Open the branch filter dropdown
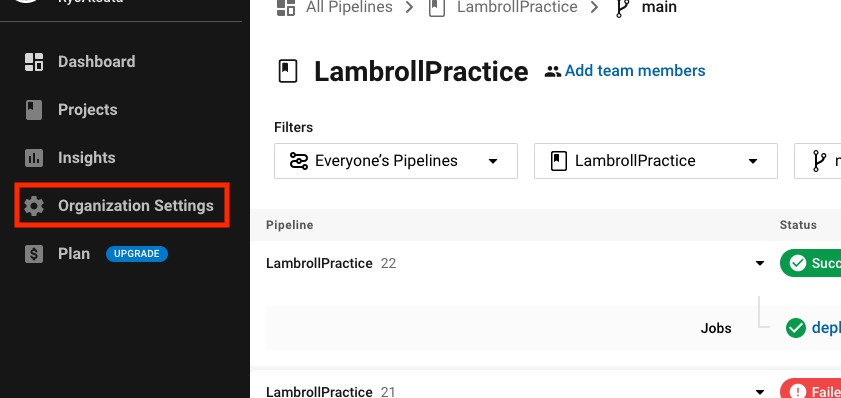 tap(817, 161)
